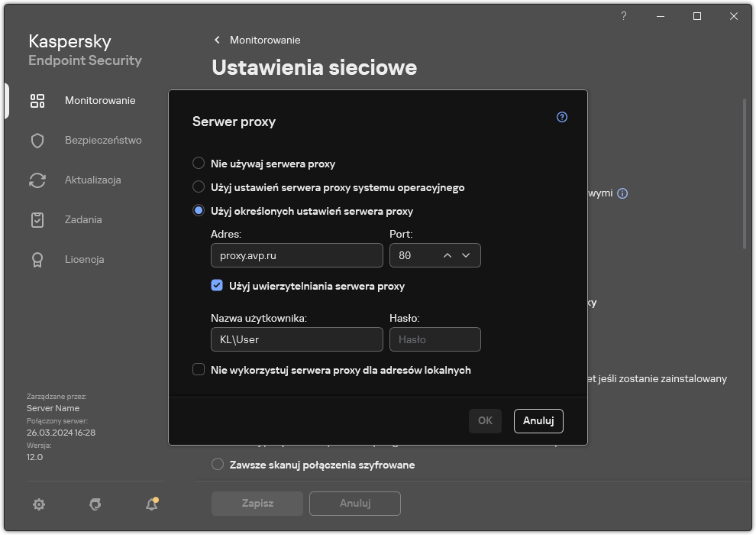Click the support/feedback icon at bottom
The height and width of the screenshot is (535, 756).
[95, 504]
